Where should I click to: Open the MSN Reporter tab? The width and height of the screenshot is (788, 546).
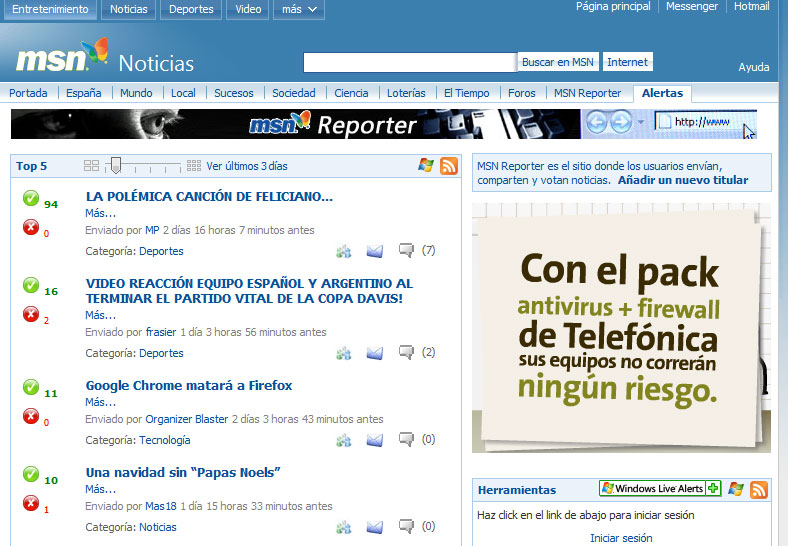point(587,93)
